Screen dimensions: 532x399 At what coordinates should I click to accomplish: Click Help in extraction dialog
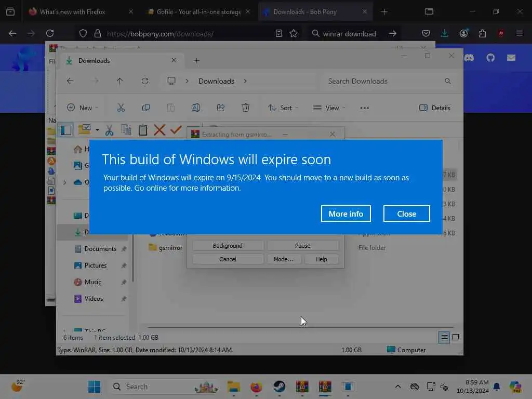[321, 259]
